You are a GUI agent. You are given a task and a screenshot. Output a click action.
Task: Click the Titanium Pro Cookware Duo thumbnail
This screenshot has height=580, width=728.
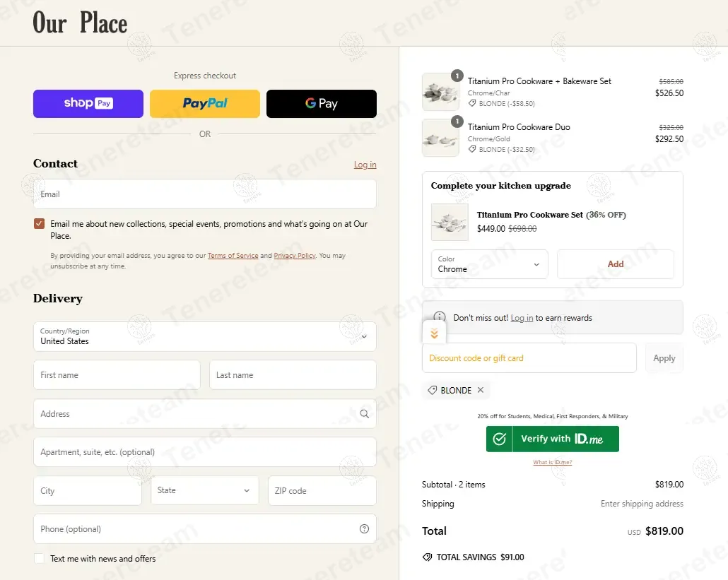pyautogui.click(x=440, y=138)
